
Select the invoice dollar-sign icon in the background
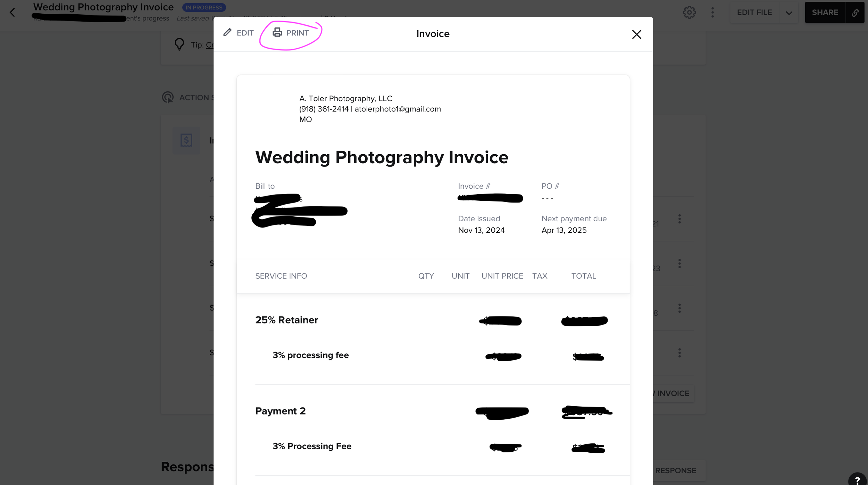[x=186, y=140]
